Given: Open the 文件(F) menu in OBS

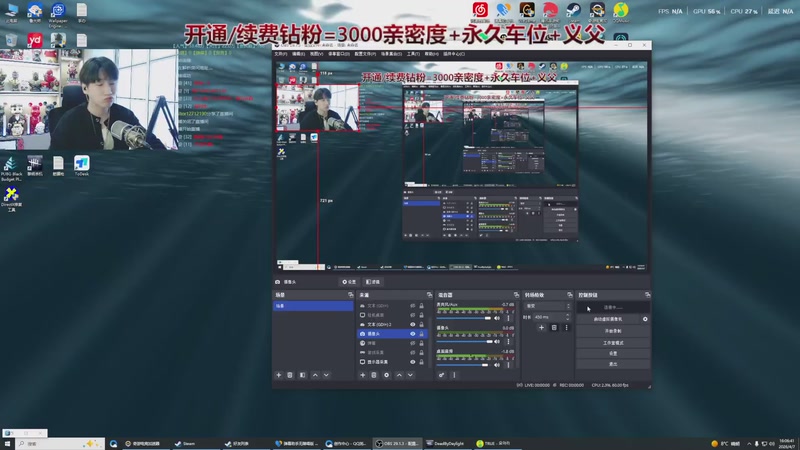Looking at the screenshot, I should pos(281,54).
